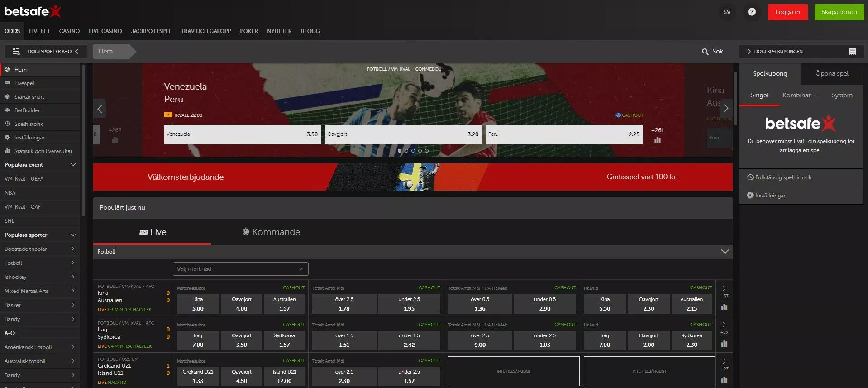Open Spelhistorik in sidebar

click(x=41, y=124)
